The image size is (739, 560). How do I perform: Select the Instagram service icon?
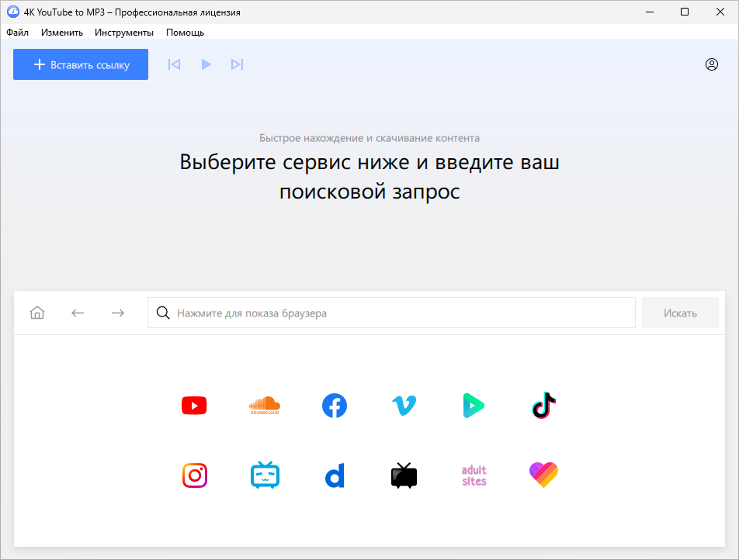(194, 475)
